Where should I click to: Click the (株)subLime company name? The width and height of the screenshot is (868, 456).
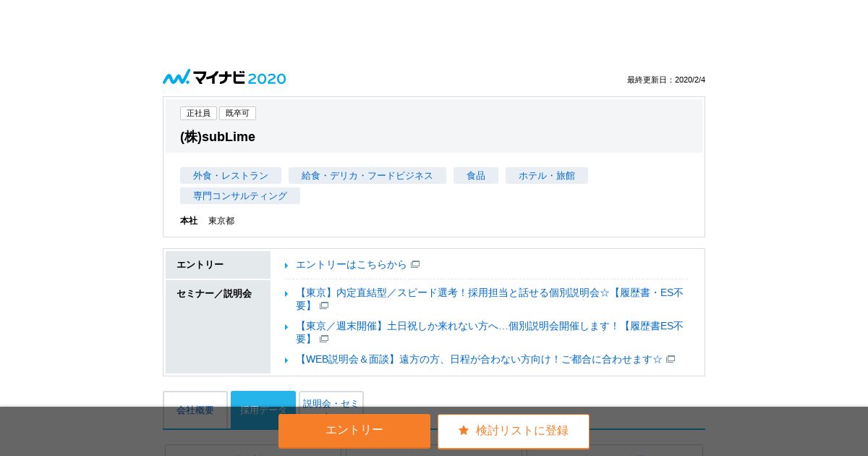[218, 137]
